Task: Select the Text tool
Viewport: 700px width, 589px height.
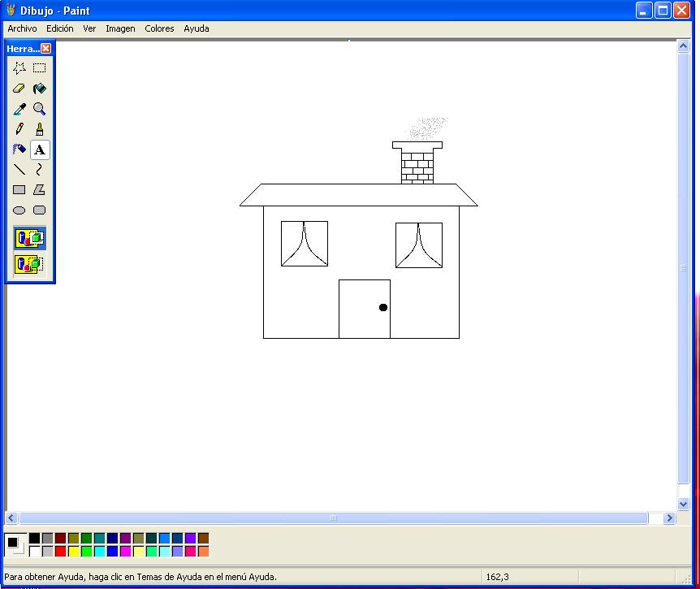Action: (x=39, y=149)
